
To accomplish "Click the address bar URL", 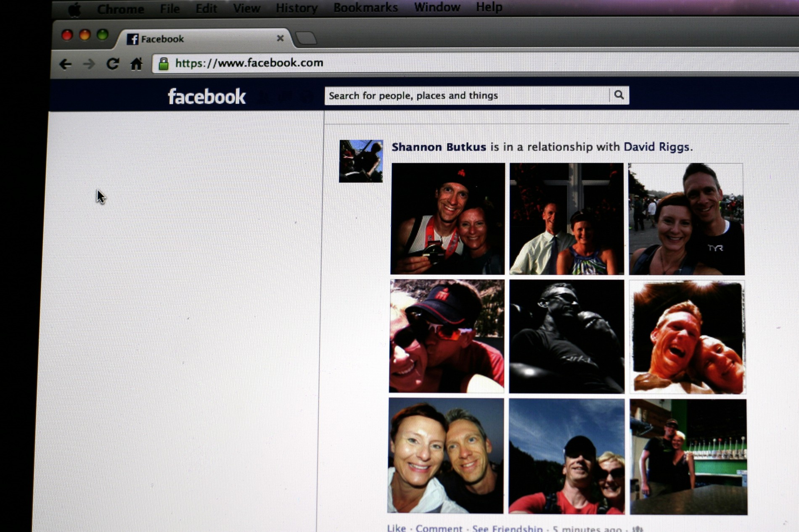I will click(249, 63).
